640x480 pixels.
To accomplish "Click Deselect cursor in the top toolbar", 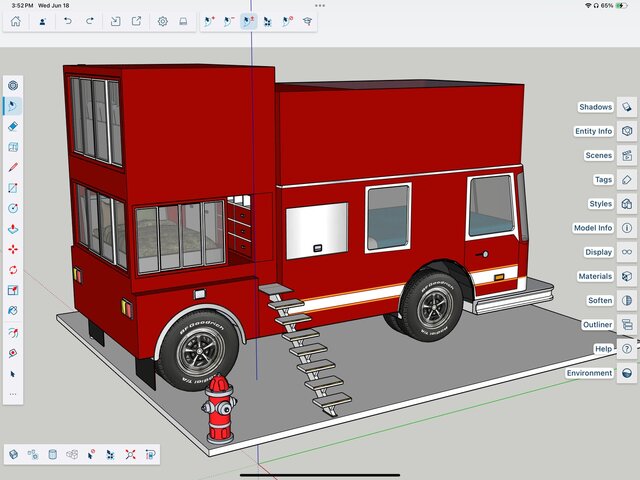I will click(x=288, y=21).
